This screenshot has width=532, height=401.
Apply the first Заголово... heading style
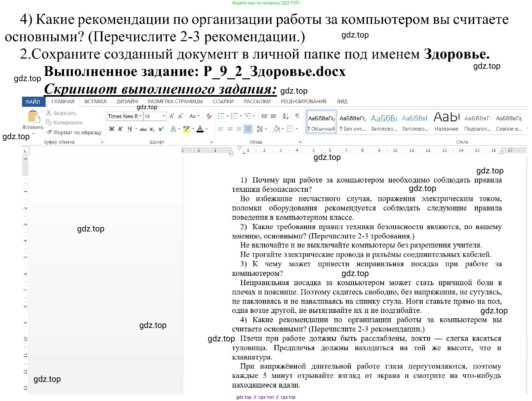pos(384,122)
